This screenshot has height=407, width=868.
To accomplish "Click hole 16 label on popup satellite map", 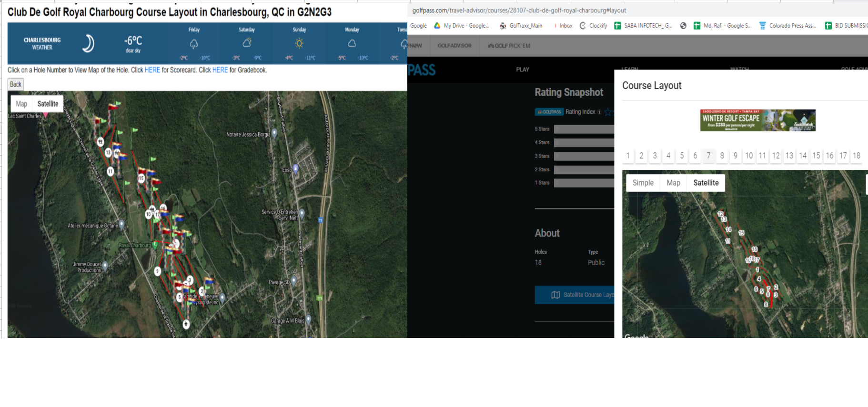I will click(755, 249).
